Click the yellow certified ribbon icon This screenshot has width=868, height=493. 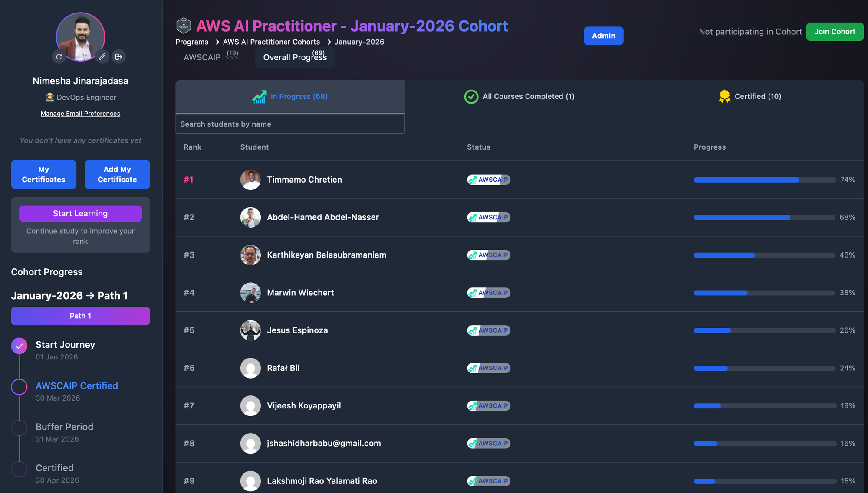click(724, 97)
